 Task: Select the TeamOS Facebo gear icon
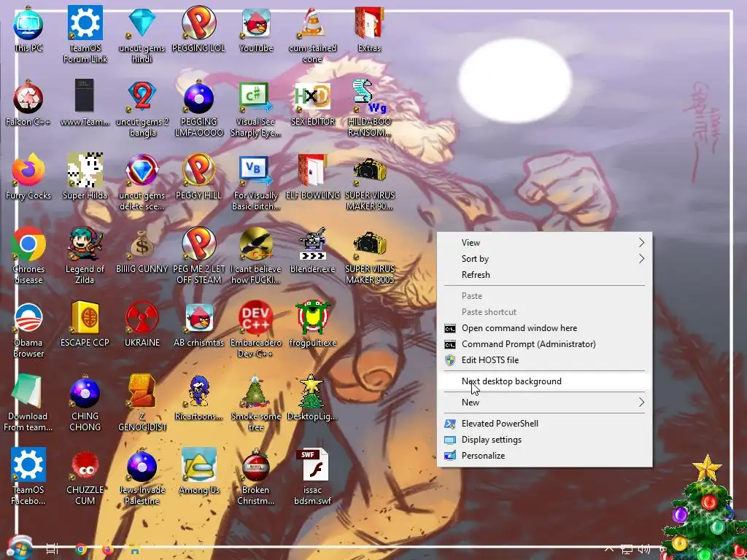[28, 477]
